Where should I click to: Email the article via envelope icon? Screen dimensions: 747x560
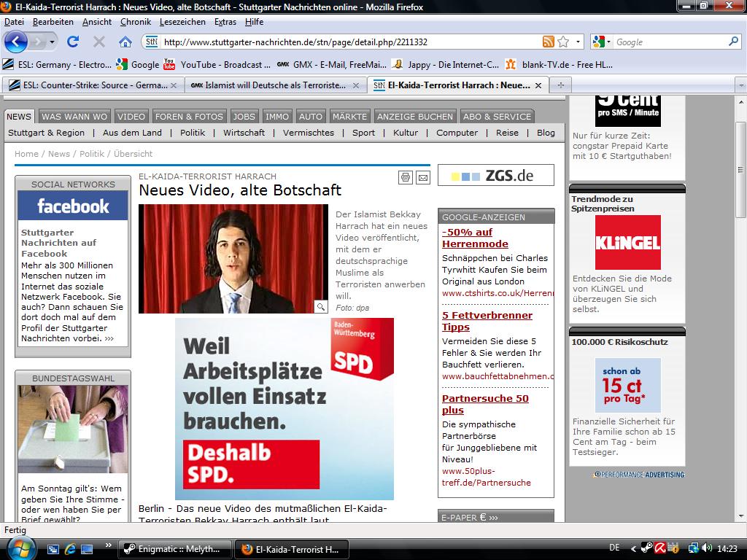[422, 178]
